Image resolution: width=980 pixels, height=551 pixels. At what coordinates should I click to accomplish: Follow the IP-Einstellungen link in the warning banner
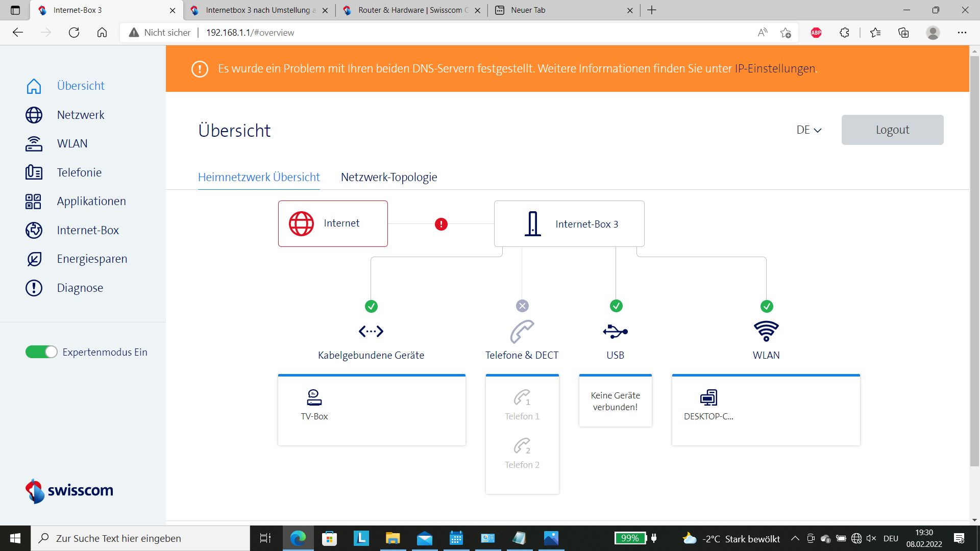point(775,68)
